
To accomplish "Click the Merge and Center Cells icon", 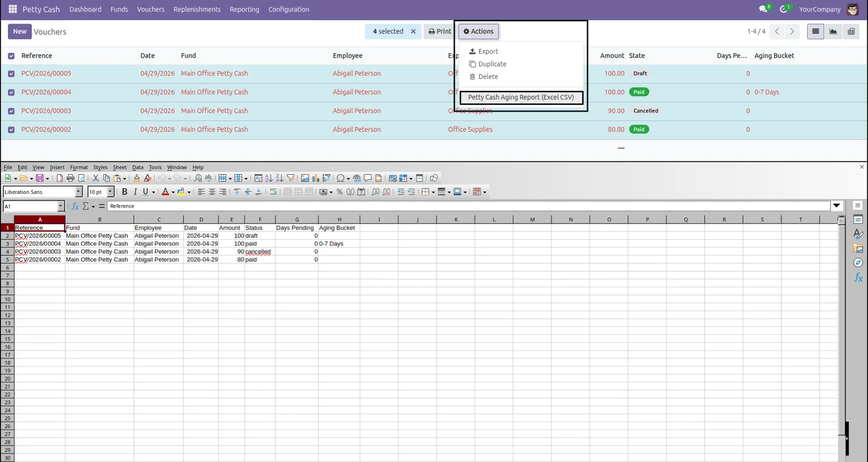I will 288,192.
